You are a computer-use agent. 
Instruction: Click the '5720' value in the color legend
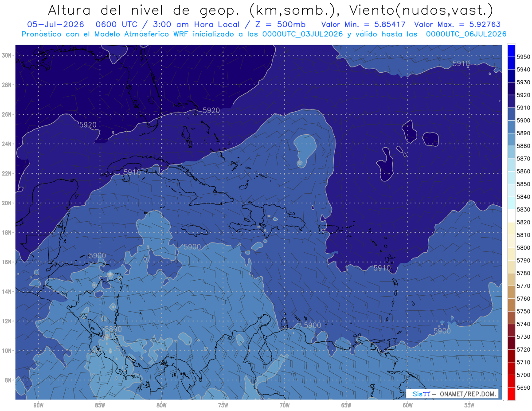click(x=524, y=349)
